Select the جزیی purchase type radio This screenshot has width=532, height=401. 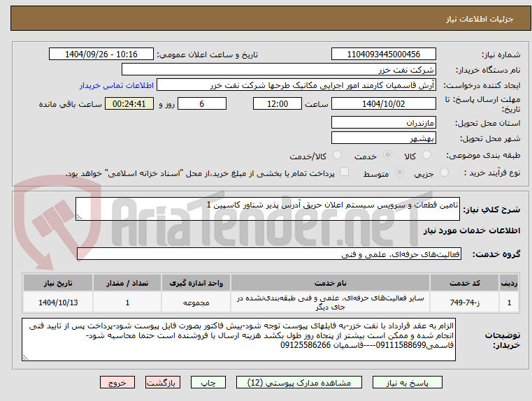444,173
